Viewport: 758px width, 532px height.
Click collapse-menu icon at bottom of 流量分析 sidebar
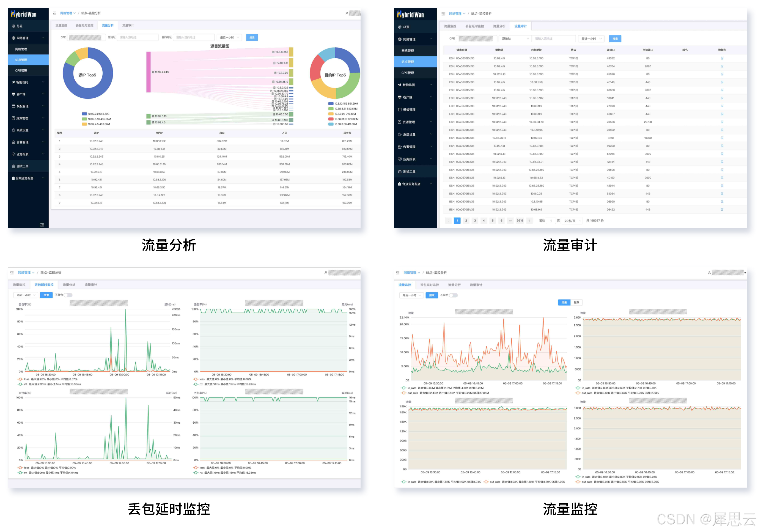(42, 225)
